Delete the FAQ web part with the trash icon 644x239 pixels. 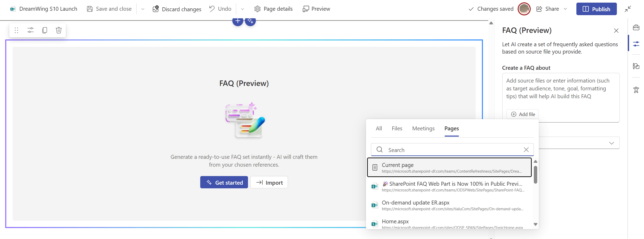(x=58, y=30)
